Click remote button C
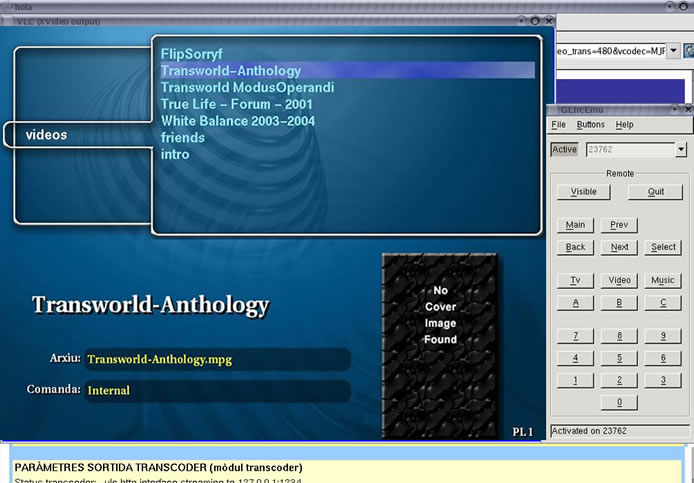This screenshot has width=694, height=483. (x=663, y=303)
